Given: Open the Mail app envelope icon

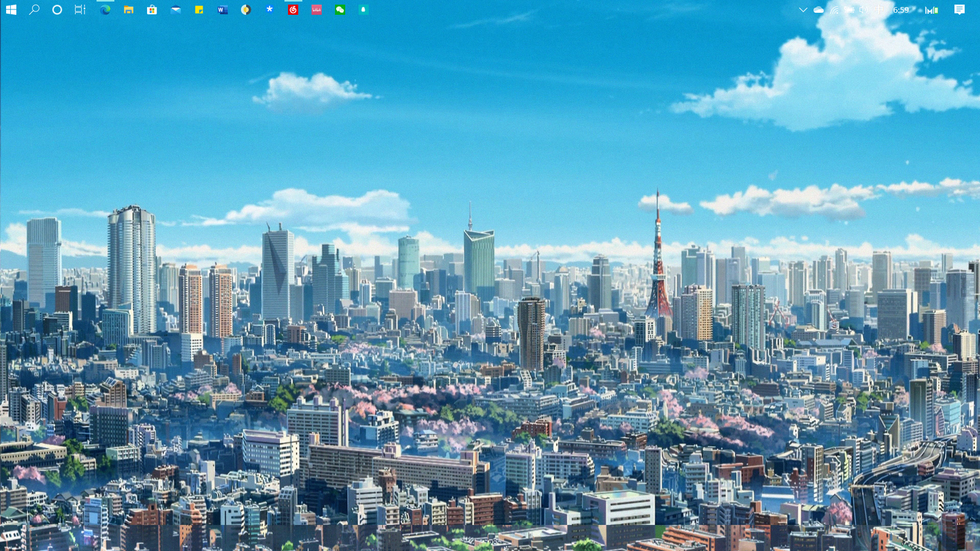Looking at the screenshot, I should click(176, 10).
